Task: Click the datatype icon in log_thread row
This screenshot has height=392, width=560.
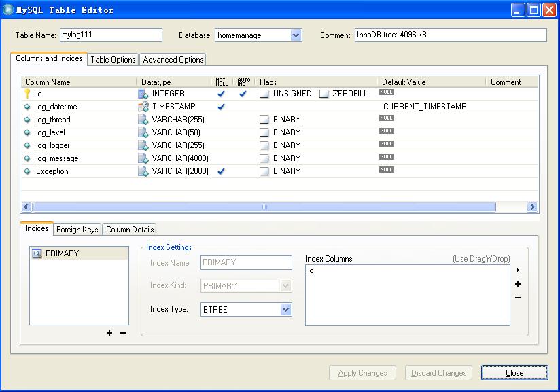Action: pos(143,120)
